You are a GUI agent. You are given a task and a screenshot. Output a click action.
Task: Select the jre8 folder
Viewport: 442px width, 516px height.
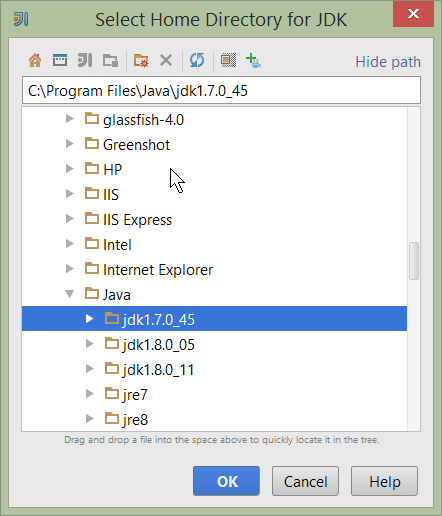(x=135, y=420)
